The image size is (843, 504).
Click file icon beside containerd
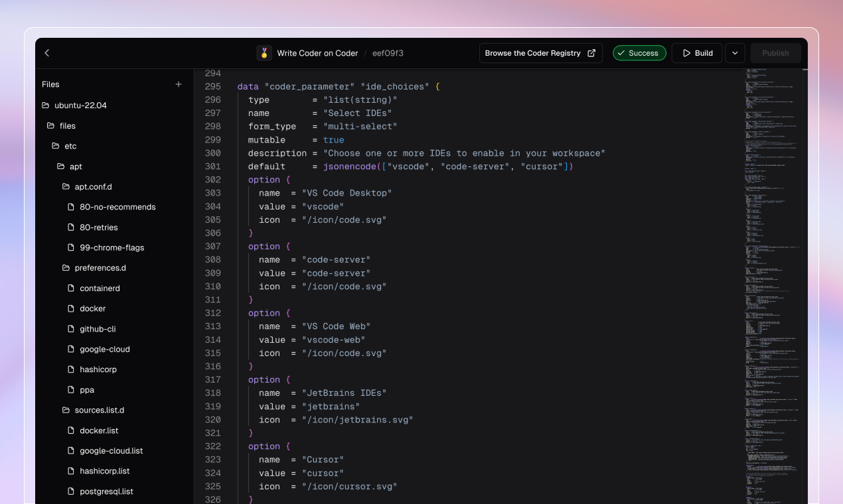click(x=72, y=288)
